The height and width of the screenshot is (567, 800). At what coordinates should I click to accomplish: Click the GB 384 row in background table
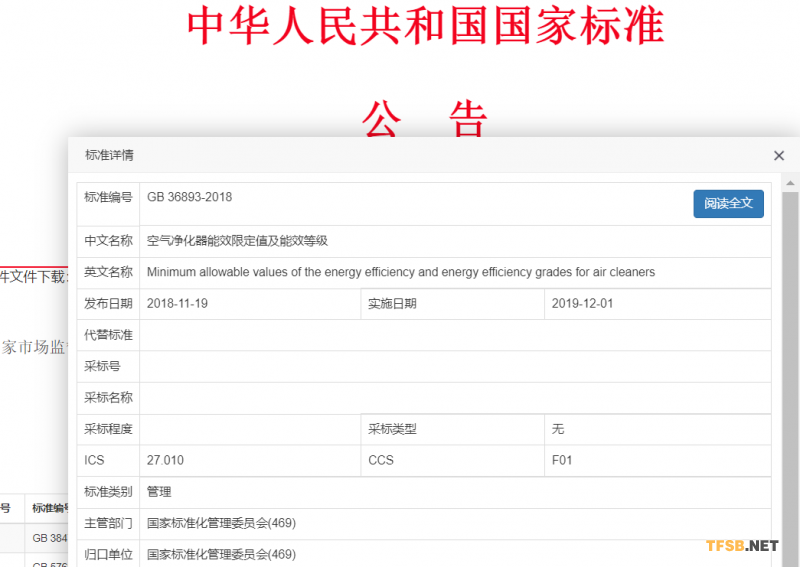click(x=49, y=538)
